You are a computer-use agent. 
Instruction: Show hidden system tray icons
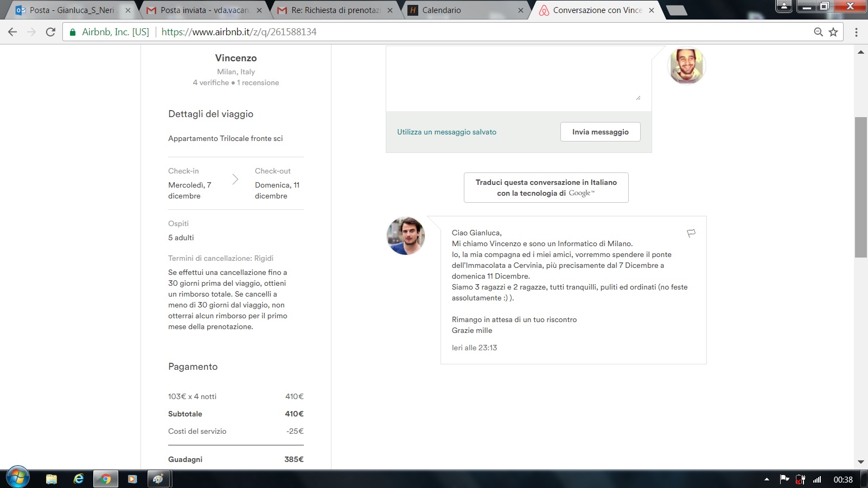tap(767, 479)
